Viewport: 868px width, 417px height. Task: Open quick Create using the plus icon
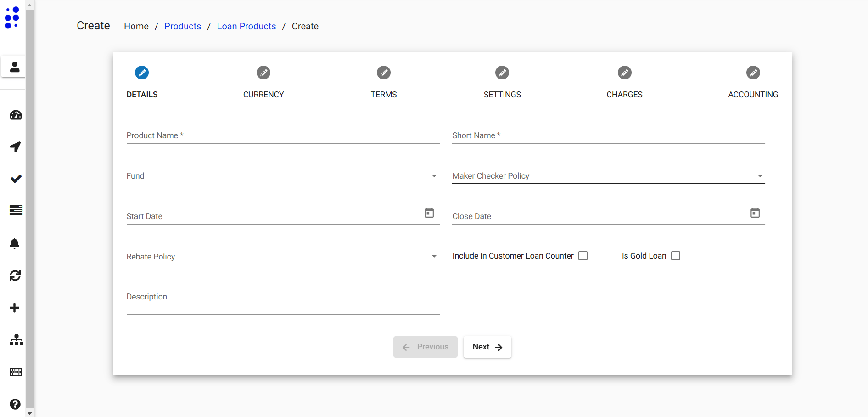pos(16,308)
